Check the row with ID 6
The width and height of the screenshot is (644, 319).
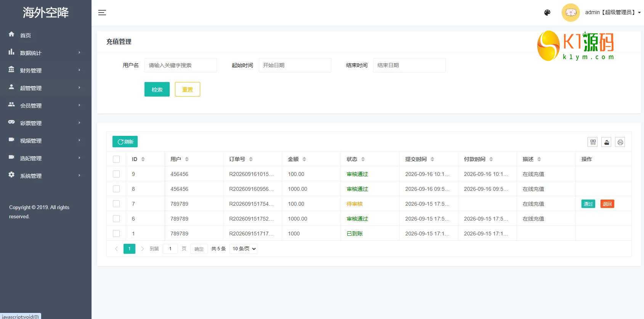pos(116,219)
